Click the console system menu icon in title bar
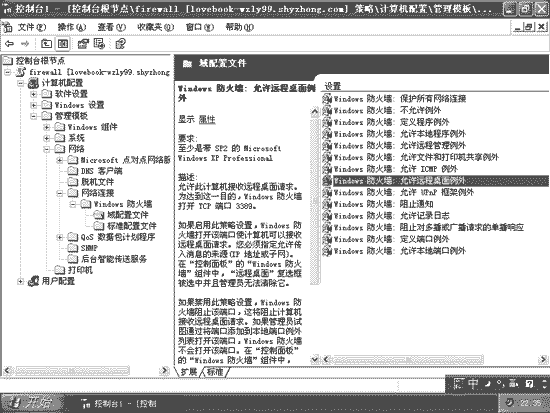Image resolution: width=550 pixels, height=413 pixels. click(7, 8)
